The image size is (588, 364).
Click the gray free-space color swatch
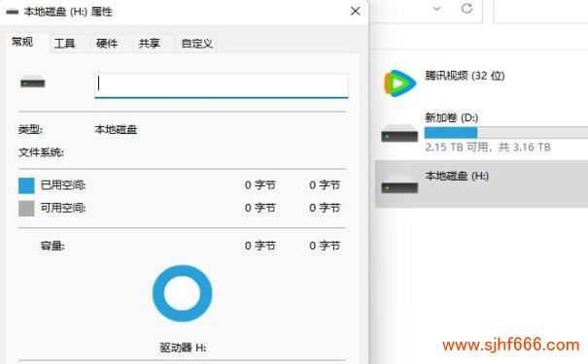pos(26,209)
